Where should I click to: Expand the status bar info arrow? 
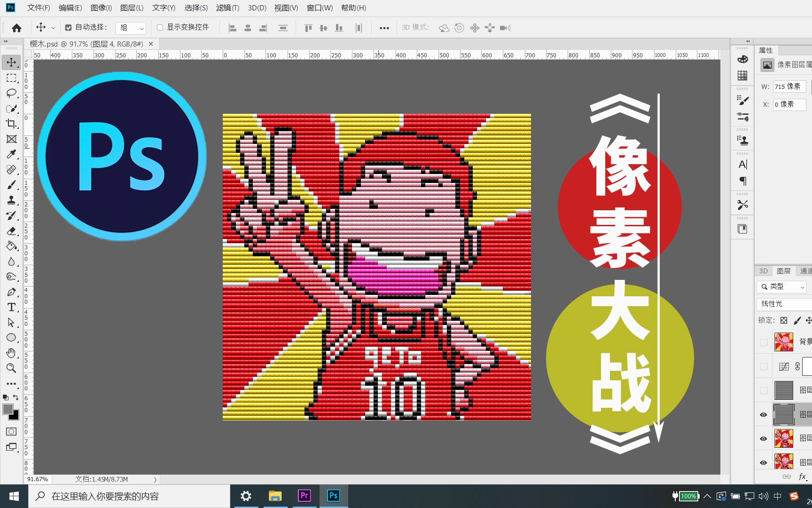point(156,480)
